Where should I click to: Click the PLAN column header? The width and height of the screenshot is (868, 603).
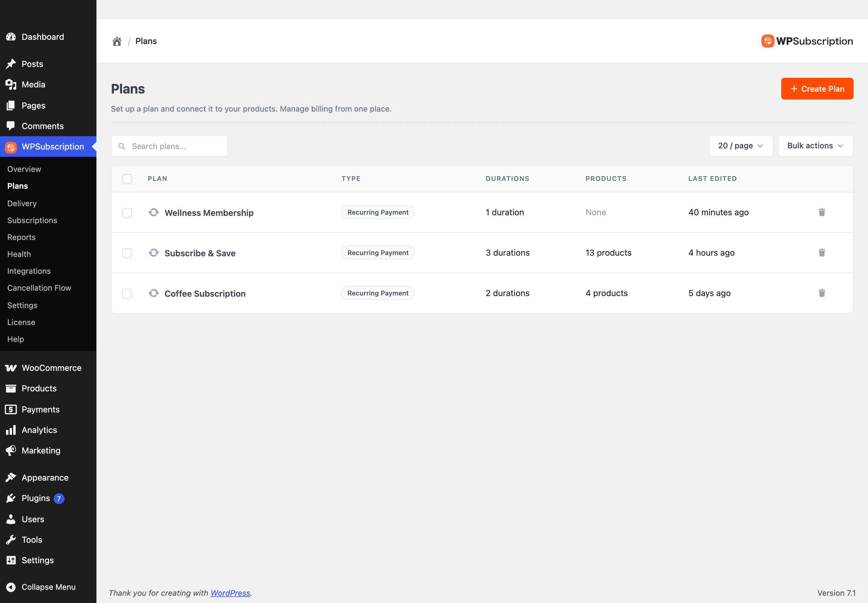tap(158, 179)
